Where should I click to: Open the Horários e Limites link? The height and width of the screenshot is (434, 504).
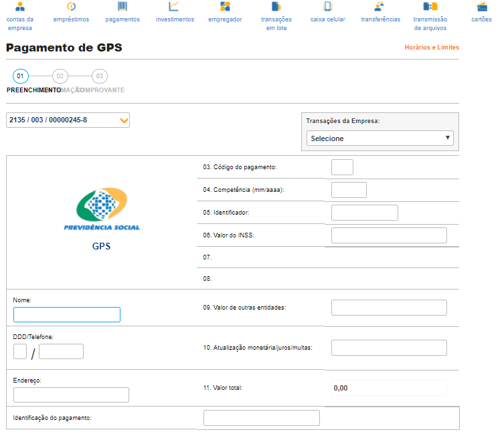[432, 47]
